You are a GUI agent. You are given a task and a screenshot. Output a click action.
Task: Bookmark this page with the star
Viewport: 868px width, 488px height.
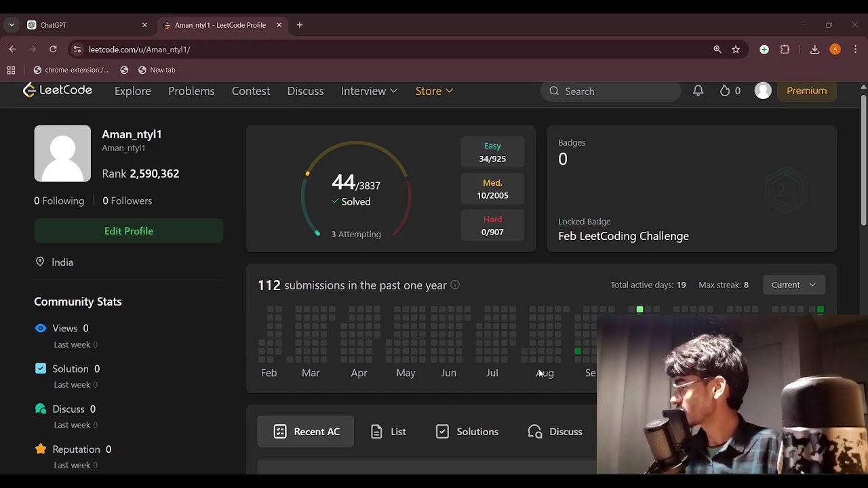tap(736, 49)
